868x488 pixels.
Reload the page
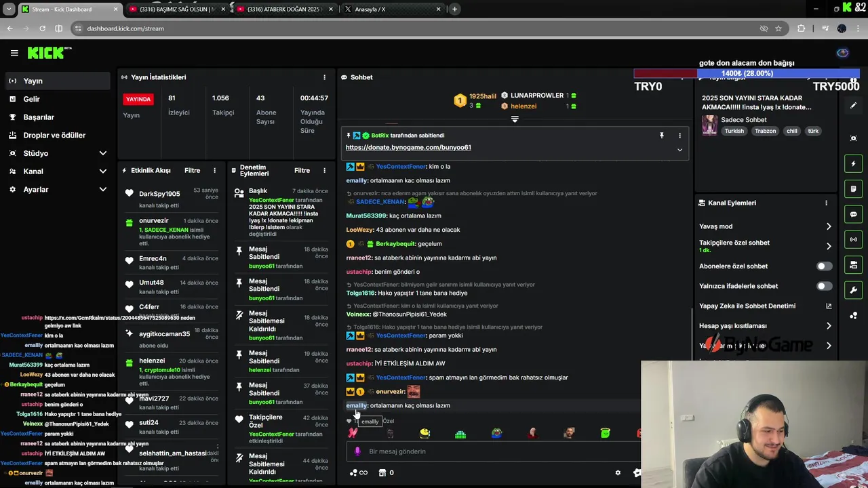pos(42,28)
